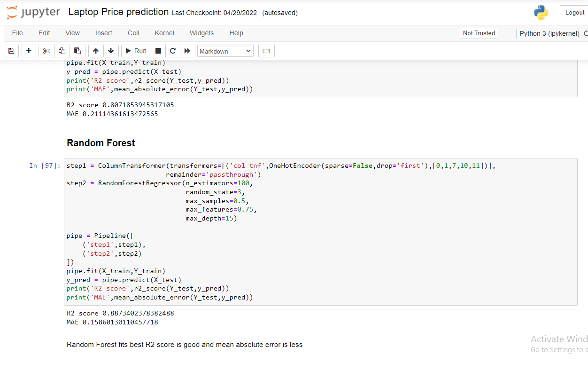Click the Last Checkpoint 04/29/2022 text
This screenshot has width=588, height=370.
tap(214, 13)
